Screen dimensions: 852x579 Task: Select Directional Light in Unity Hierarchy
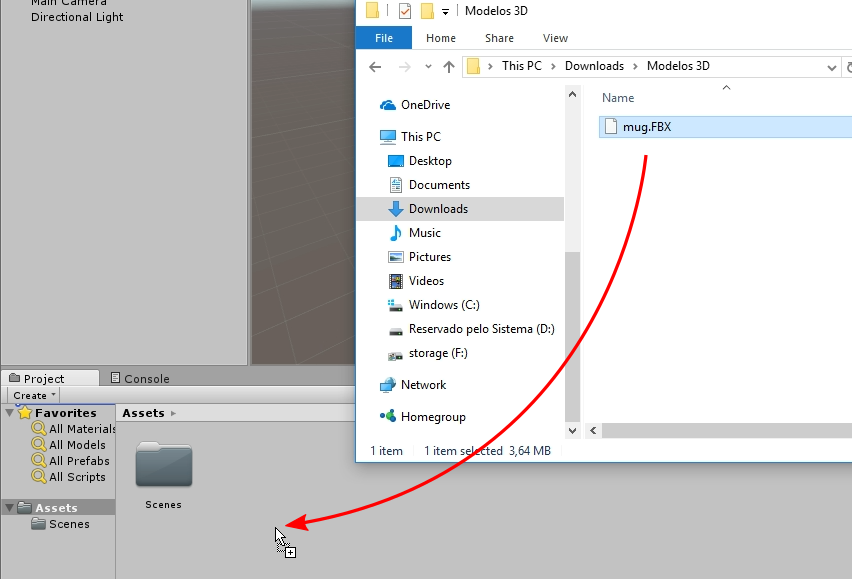click(x=77, y=17)
